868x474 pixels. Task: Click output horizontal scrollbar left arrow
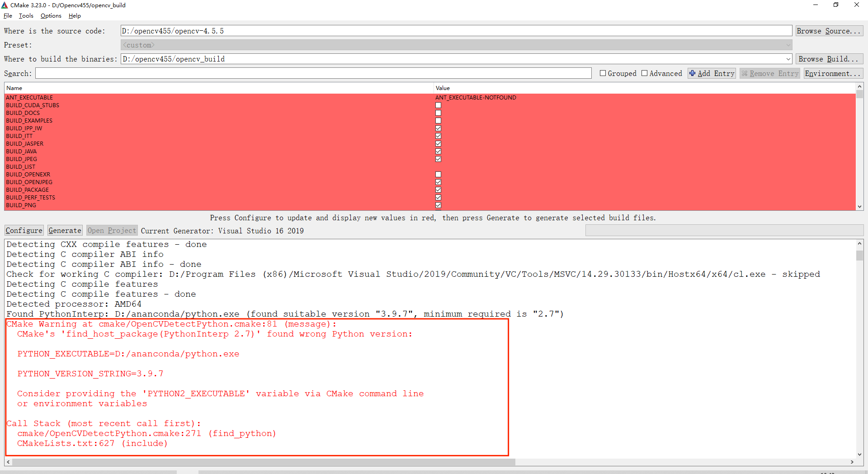[x=9, y=462]
